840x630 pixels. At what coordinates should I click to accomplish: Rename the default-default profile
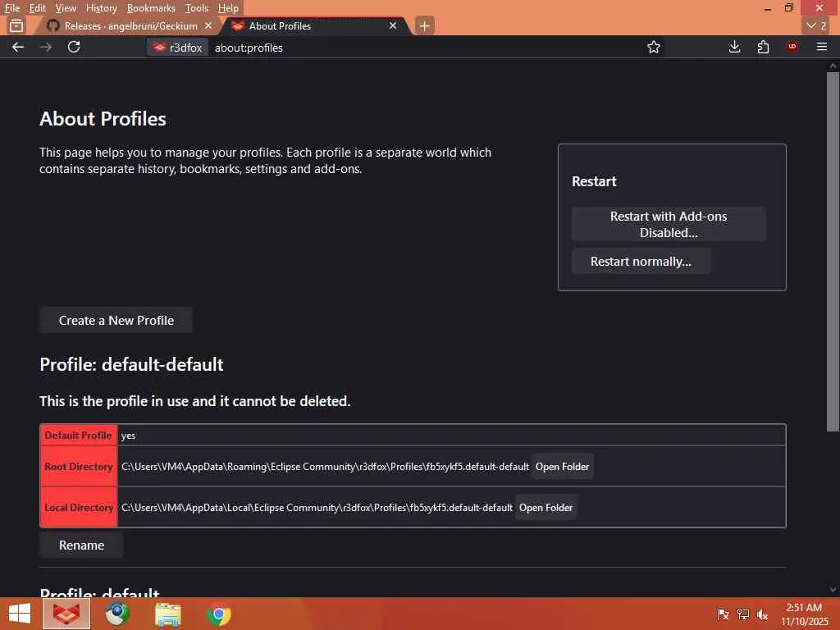click(x=81, y=545)
